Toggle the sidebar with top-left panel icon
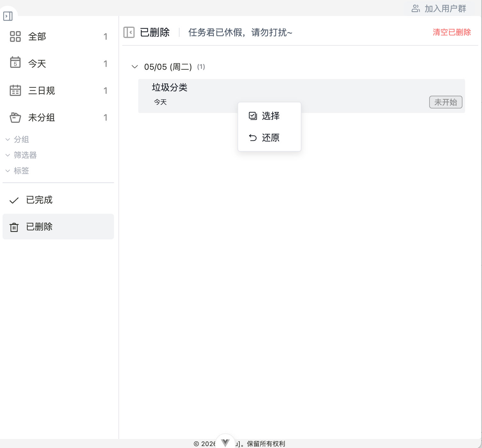 pos(8,16)
